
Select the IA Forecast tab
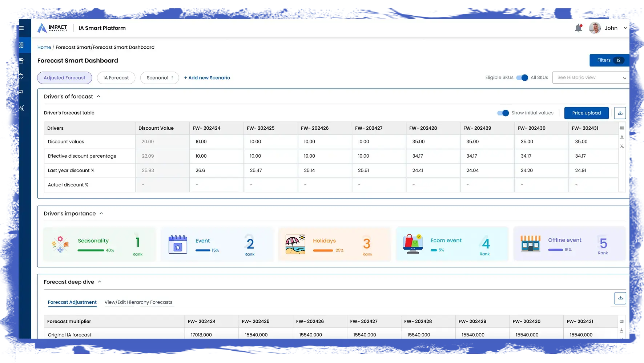[x=116, y=78]
